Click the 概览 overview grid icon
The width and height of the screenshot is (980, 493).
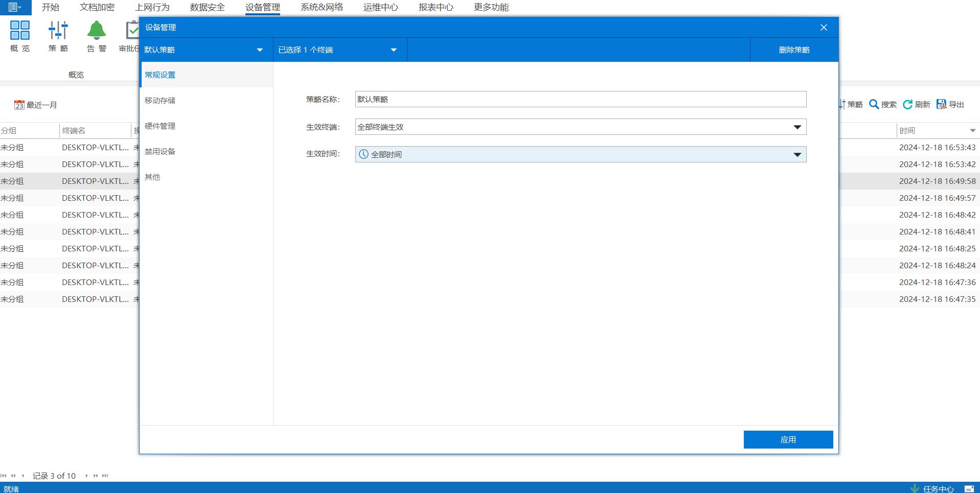tap(20, 31)
